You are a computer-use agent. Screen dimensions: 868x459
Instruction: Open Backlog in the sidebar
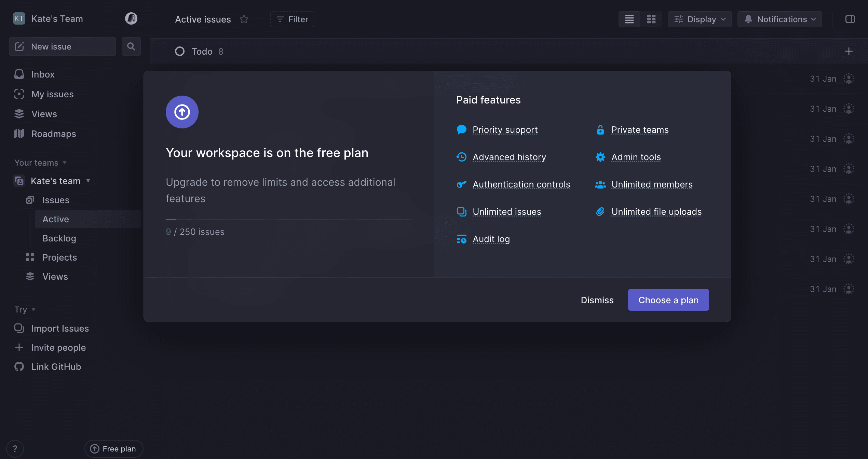tap(59, 238)
